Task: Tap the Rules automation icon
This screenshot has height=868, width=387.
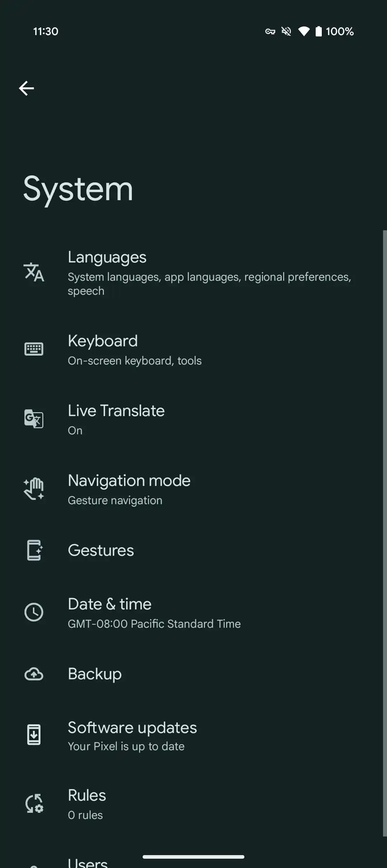Action: pyautogui.click(x=34, y=804)
